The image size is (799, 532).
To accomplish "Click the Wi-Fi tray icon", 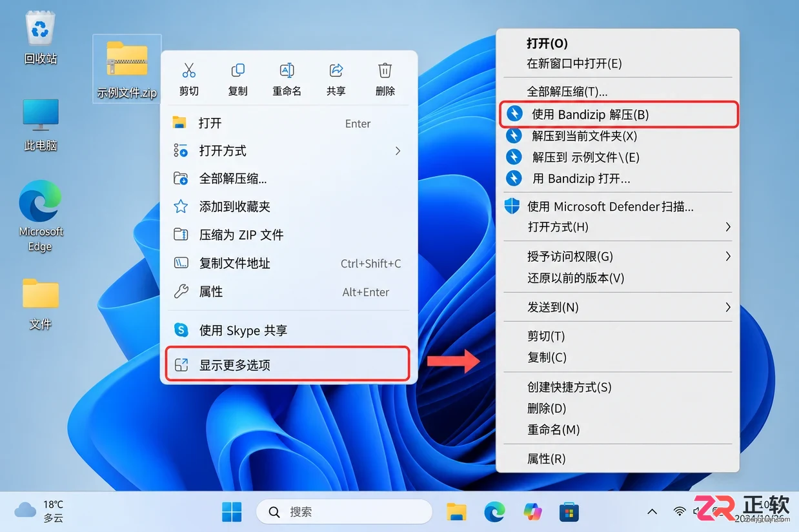I will tap(680, 511).
